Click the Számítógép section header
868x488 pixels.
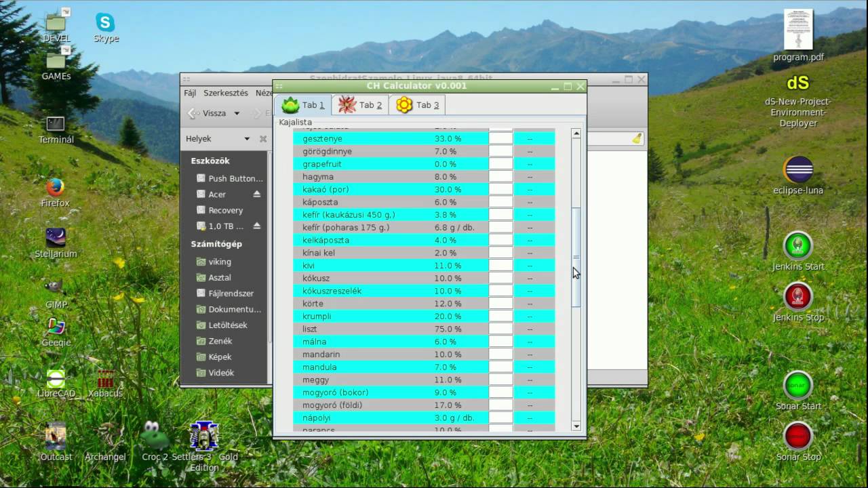pyautogui.click(x=216, y=244)
